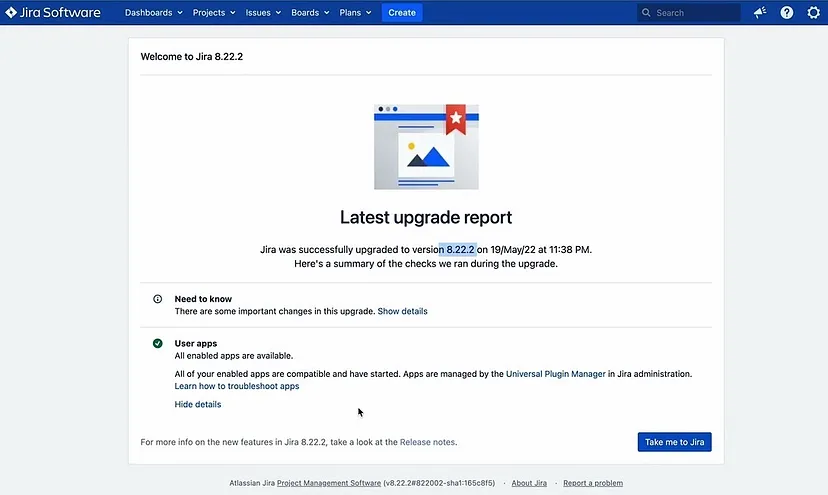Viewport: 828px width, 495px height.
Task: Click the Need to know info icon
Action: click(x=157, y=299)
